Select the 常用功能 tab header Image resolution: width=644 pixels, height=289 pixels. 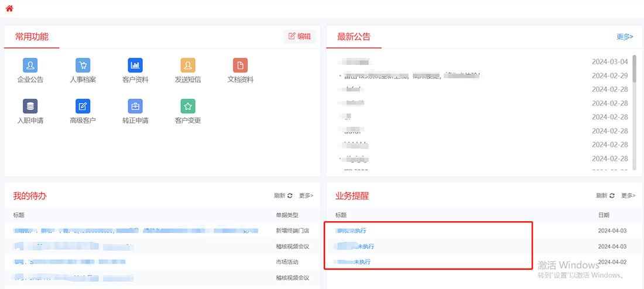pyautogui.click(x=32, y=37)
